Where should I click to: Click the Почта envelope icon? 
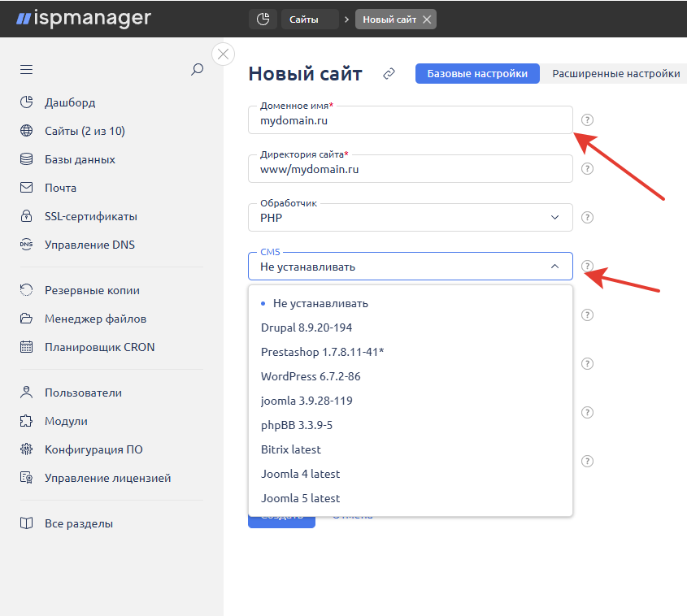26,188
